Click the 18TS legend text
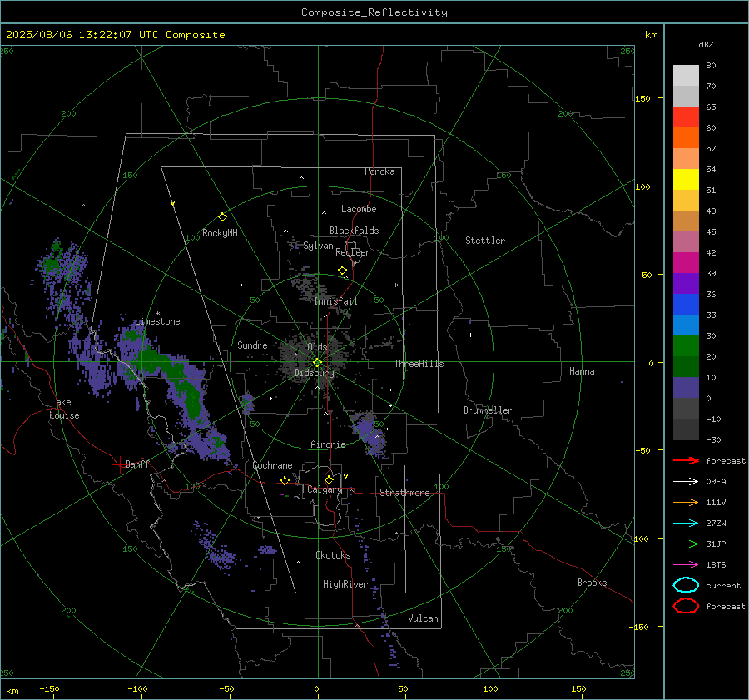The height and width of the screenshot is (700, 749). [x=716, y=565]
